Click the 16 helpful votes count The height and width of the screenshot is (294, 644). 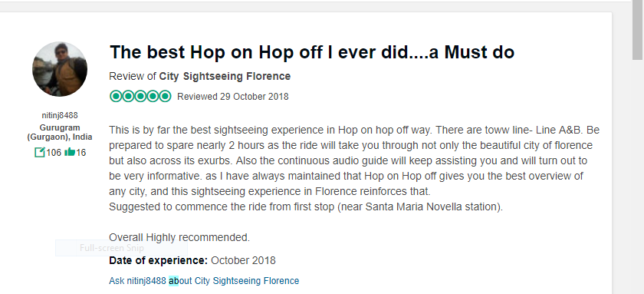81,153
